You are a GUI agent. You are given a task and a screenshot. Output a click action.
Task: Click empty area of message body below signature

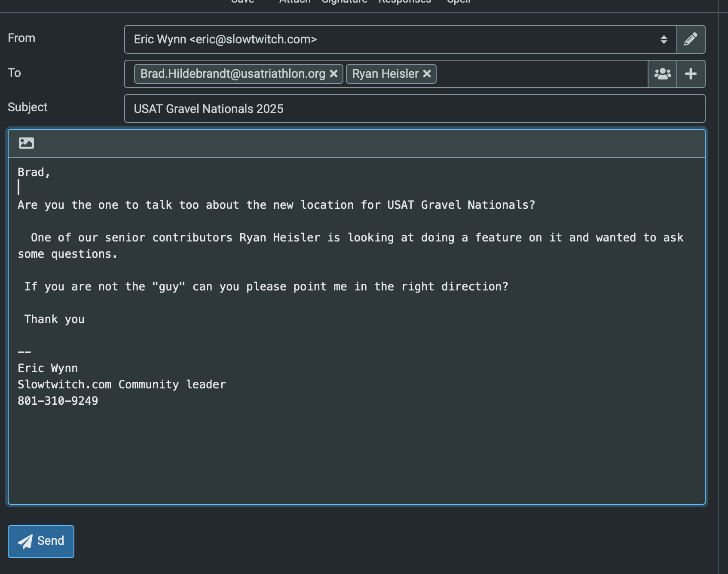pyautogui.click(x=357, y=455)
